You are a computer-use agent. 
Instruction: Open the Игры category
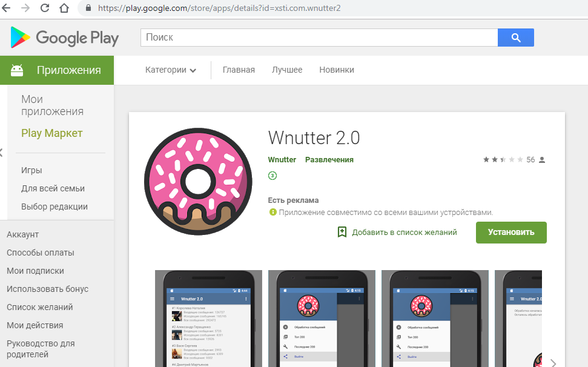pyautogui.click(x=31, y=170)
